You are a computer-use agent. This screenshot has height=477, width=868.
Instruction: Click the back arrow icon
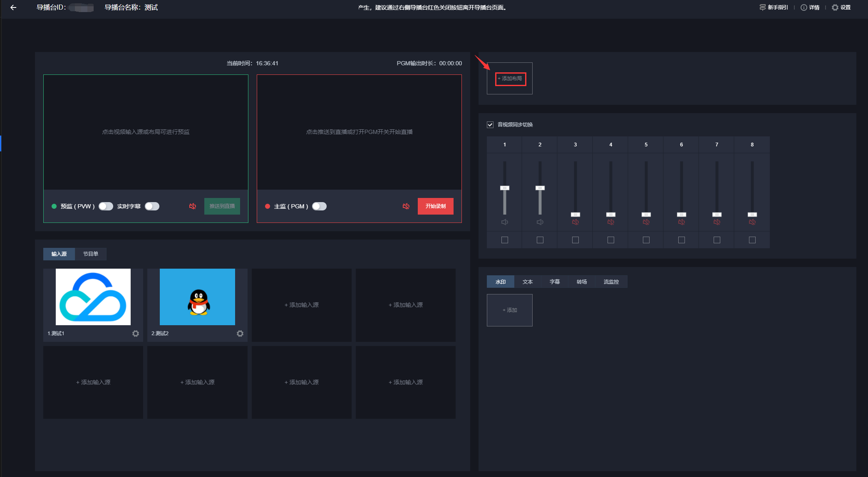coord(13,7)
